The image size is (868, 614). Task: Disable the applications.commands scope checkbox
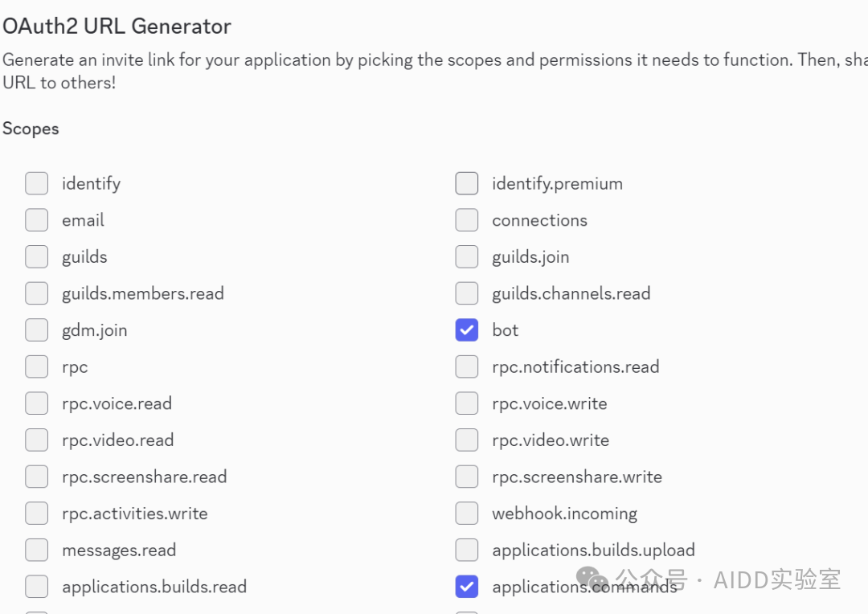point(467,587)
